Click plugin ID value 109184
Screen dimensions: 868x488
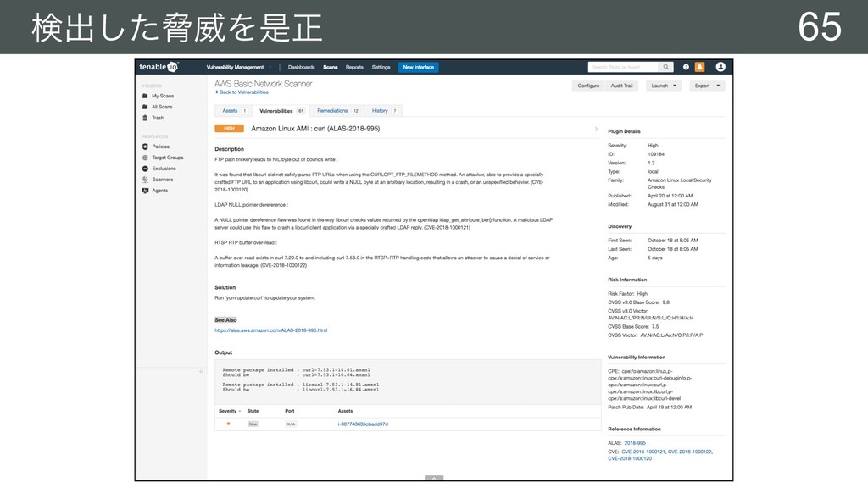click(x=656, y=154)
